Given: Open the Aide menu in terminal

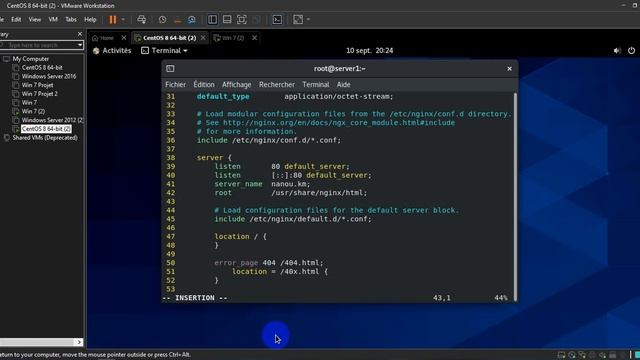Looking at the screenshot, I should pos(343,84).
